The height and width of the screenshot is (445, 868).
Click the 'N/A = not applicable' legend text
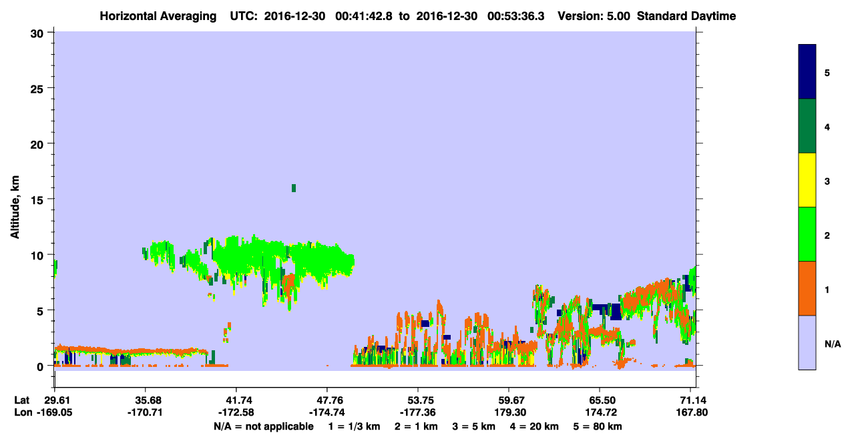click(263, 426)
